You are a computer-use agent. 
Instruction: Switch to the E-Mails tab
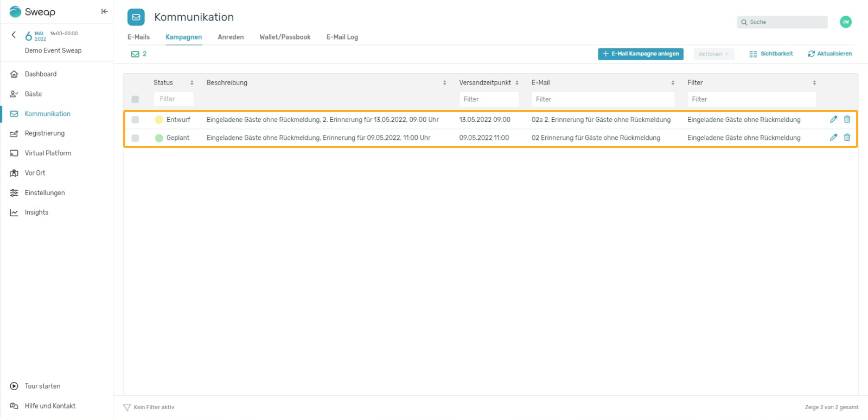[138, 37]
